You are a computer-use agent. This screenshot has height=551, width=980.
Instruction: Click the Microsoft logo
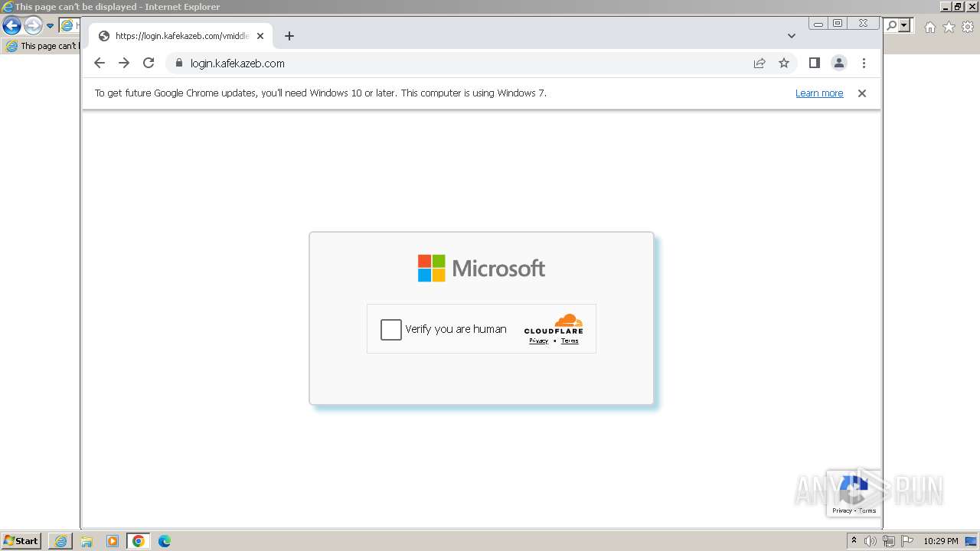[482, 268]
